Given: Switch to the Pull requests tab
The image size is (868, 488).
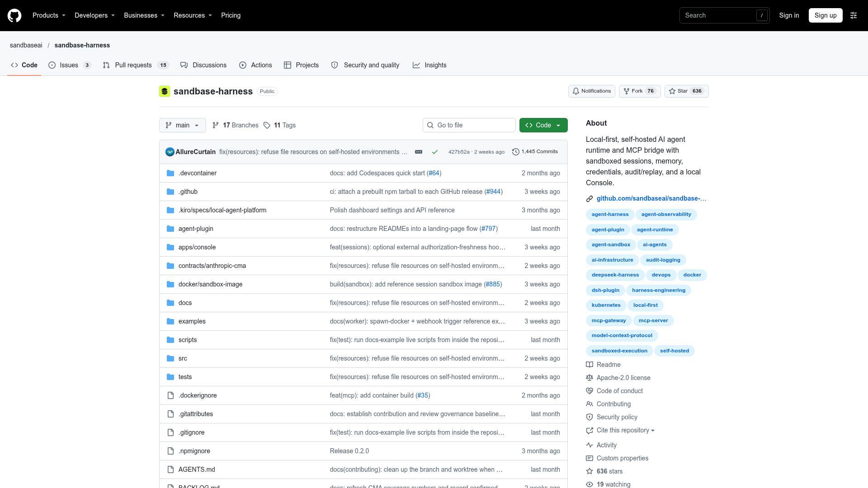Looking at the screenshot, I should click(136, 65).
